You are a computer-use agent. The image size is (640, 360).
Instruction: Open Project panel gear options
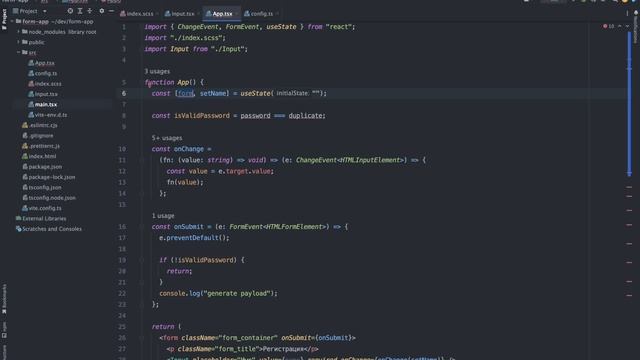102,11
